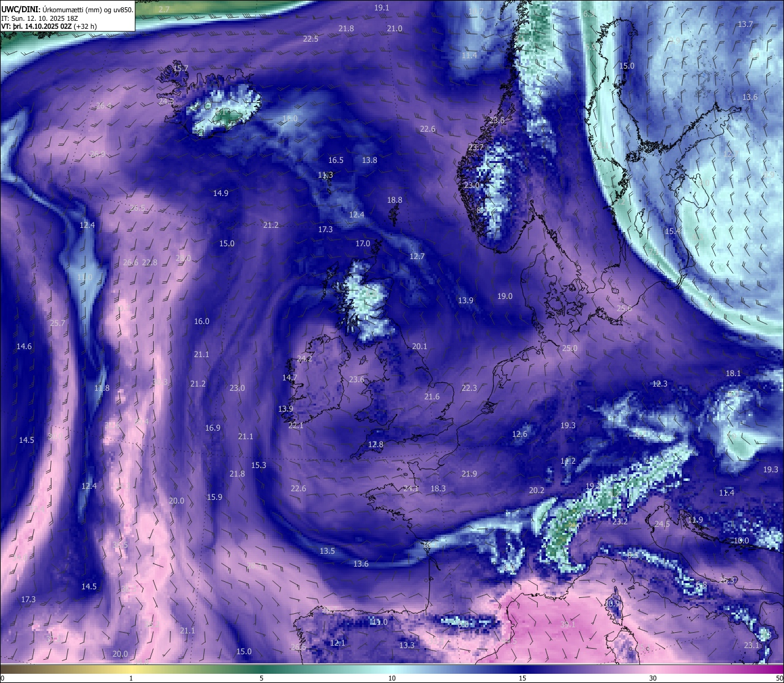Click the UWC/DINI map title text
The width and height of the screenshot is (784, 683).
pos(68,9)
